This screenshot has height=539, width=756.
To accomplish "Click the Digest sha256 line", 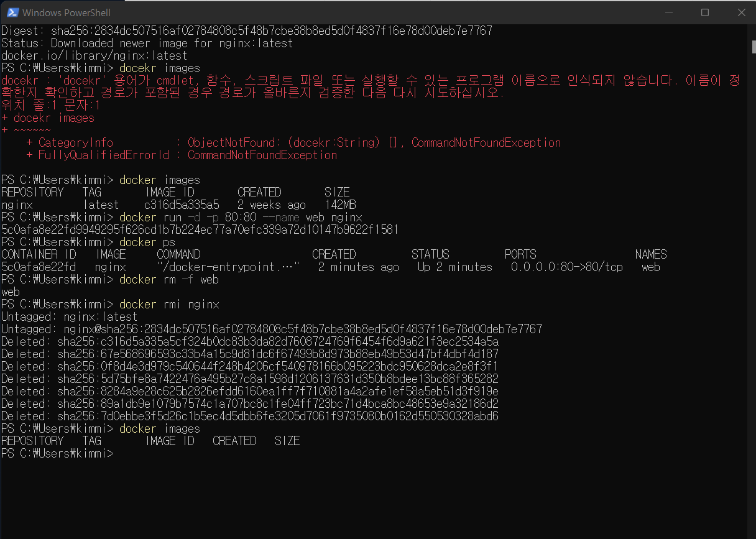I will [247, 30].
